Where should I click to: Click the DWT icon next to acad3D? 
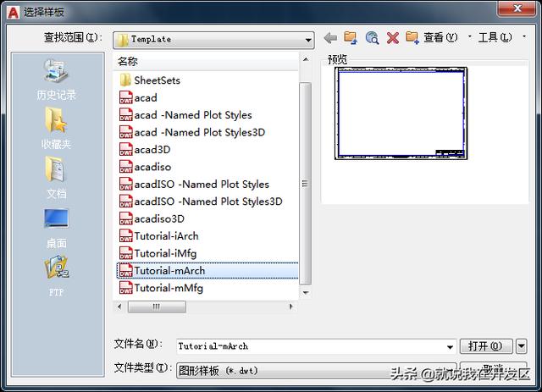click(x=126, y=149)
